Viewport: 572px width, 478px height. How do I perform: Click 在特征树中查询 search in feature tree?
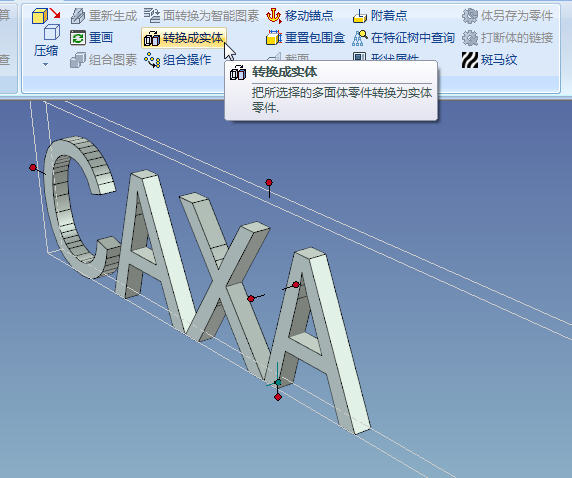(x=403, y=38)
